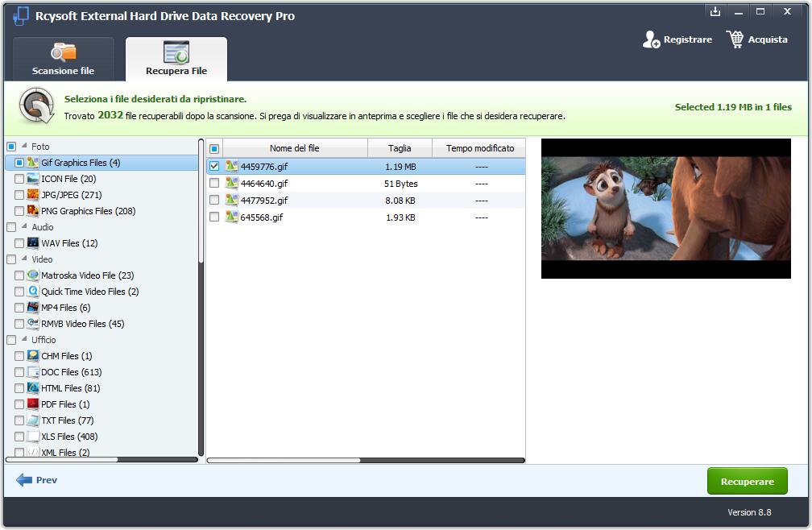Enable the DOC Files (613) checkbox
The image size is (812, 530).
click(x=19, y=372)
